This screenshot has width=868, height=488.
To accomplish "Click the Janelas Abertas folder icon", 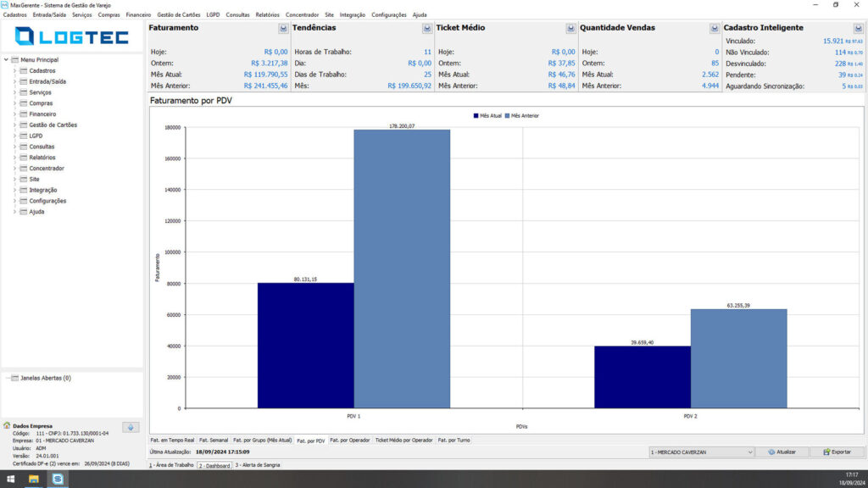I will [x=15, y=378].
